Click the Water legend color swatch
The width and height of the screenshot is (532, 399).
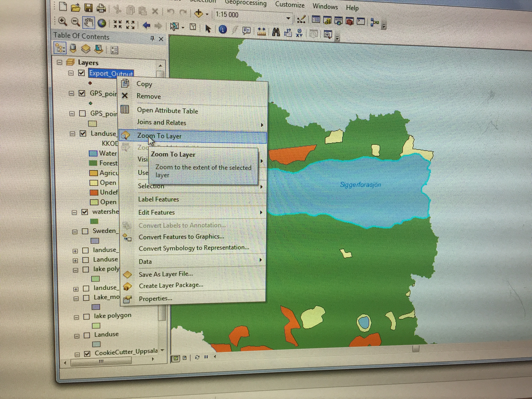pyautogui.click(x=93, y=153)
